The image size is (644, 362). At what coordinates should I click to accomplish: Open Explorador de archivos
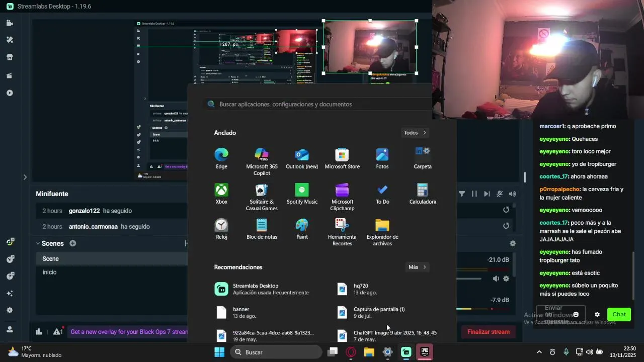coord(382,232)
